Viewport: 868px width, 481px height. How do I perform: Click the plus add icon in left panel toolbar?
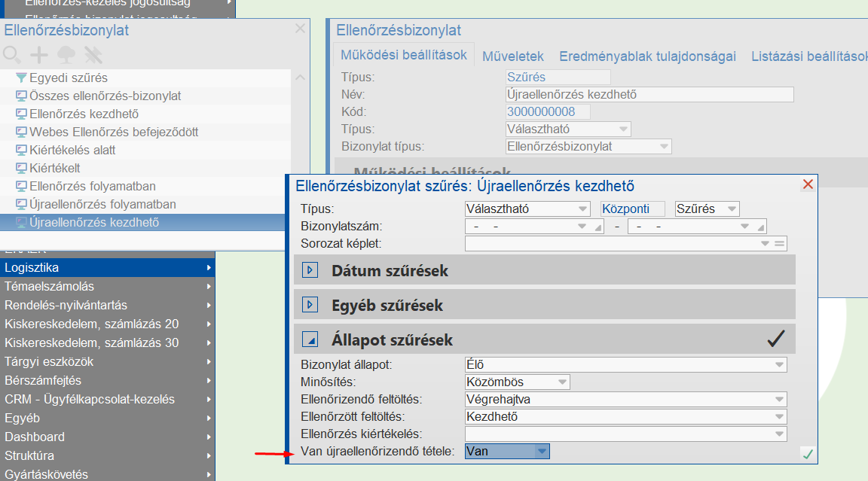pos(38,55)
